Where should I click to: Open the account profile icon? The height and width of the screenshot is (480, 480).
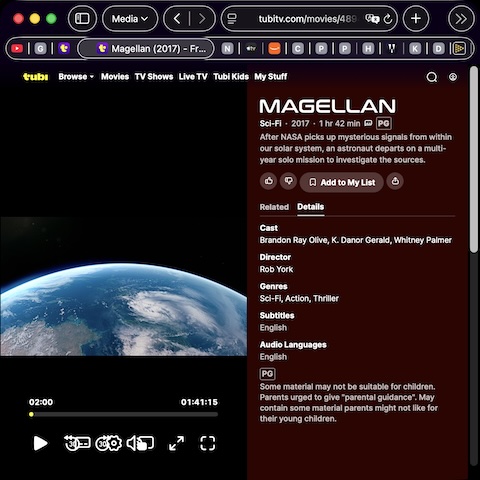(x=453, y=77)
